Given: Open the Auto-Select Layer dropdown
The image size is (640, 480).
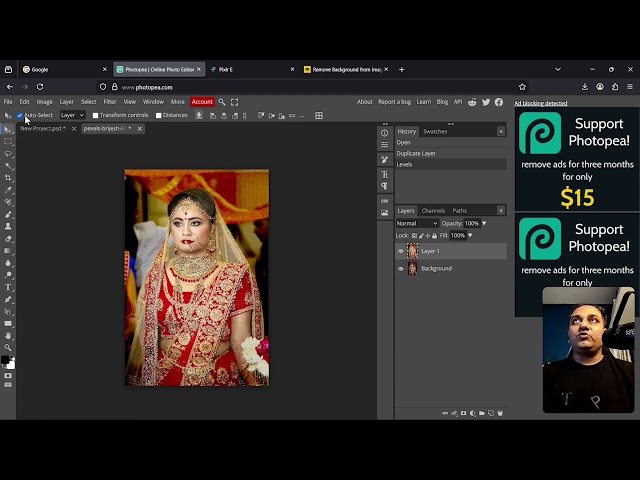Looking at the screenshot, I should click(x=72, y=116).
